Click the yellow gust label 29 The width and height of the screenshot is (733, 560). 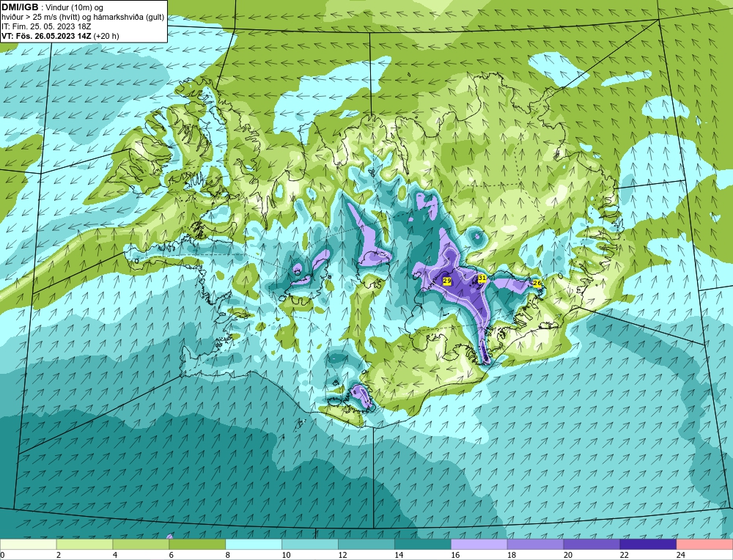pyautogui.click(x=447, y=281)
